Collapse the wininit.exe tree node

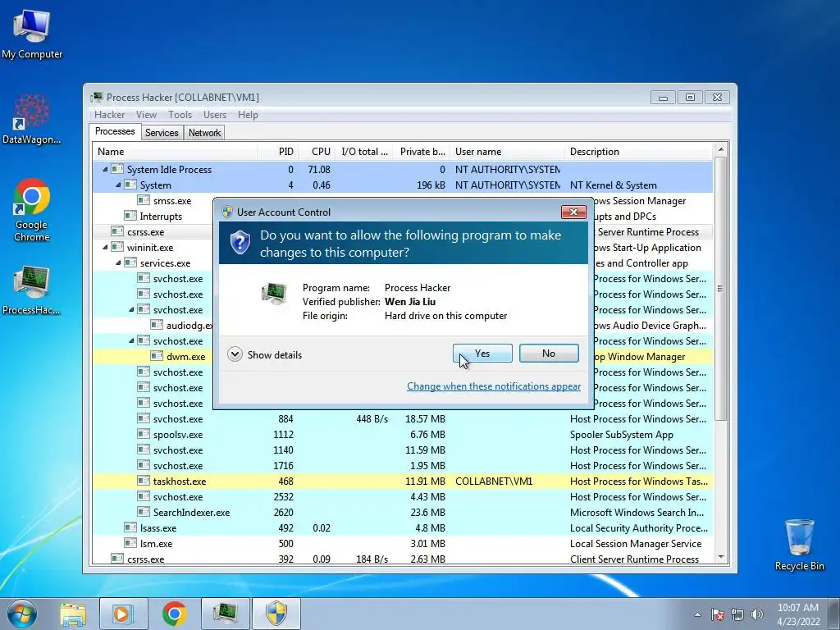(x=105, y=248)
